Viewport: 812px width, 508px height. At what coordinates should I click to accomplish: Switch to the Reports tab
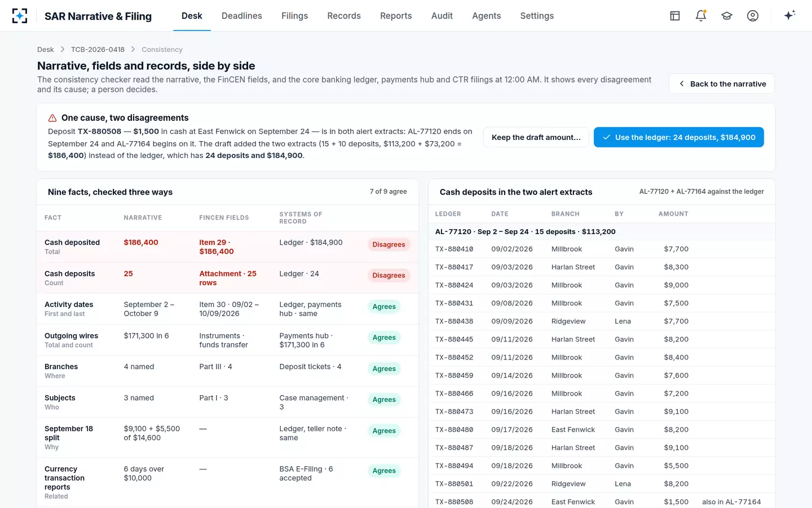396,16
